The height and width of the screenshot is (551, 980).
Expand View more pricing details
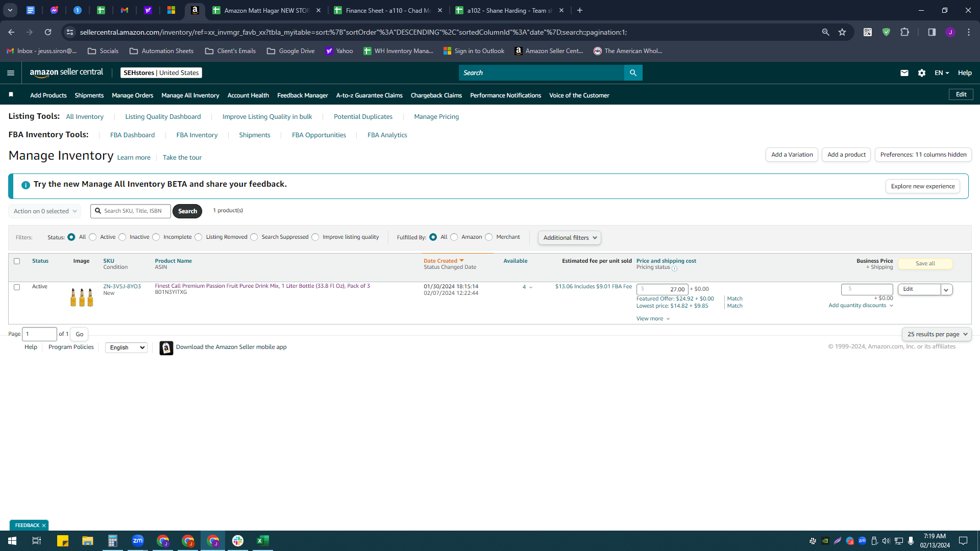pos(653,319)
